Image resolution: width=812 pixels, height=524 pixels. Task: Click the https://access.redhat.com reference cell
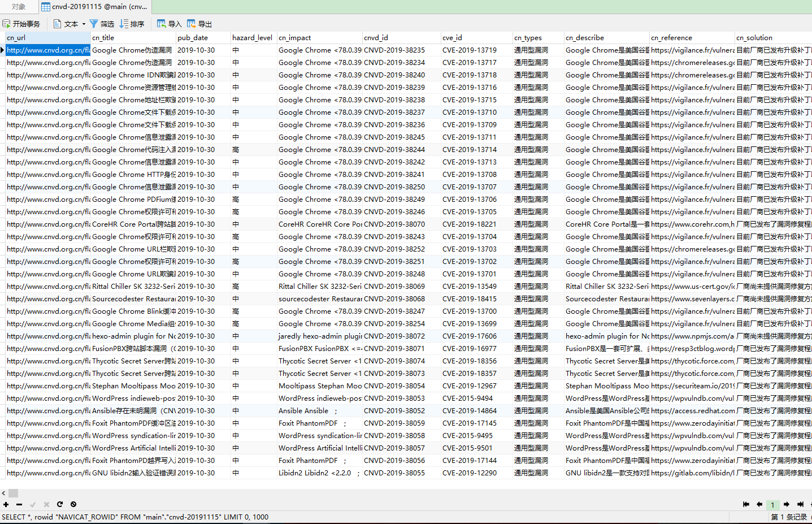click(692, 411)
